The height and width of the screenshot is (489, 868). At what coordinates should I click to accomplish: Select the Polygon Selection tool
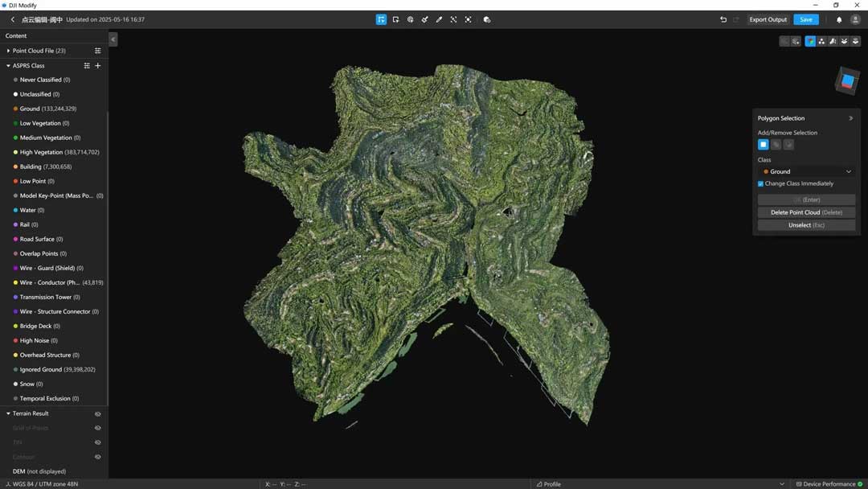click(x=382, y=19)
